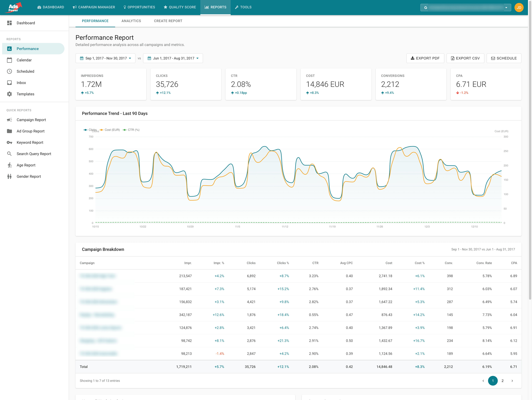This screenshot has height=400, width=532.
Task: Schedule this performance report
Action: coord(504,58)
